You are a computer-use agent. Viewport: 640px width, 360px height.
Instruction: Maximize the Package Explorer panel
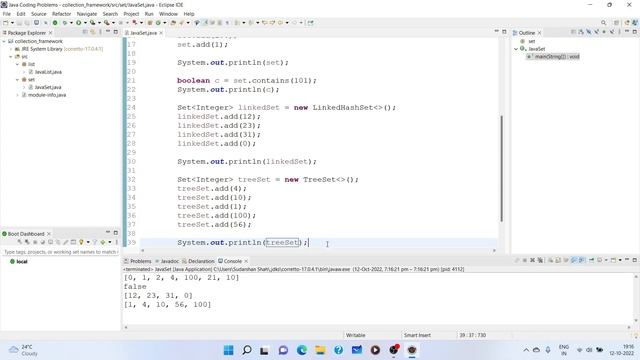pyautogui.click(x=116, y=31)
